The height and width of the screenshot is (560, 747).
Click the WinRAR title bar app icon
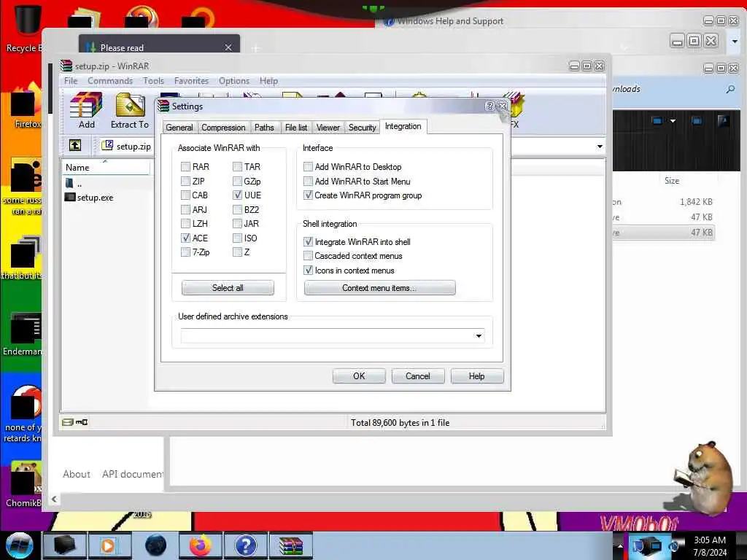(66, 66)
